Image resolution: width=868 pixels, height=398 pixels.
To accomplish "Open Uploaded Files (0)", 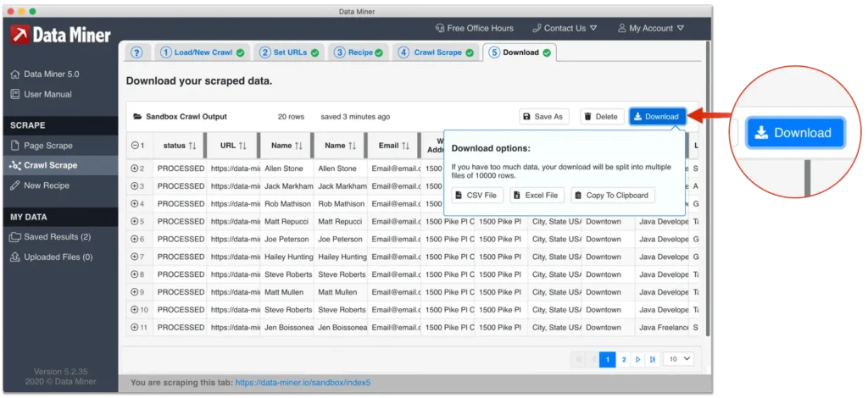I will [x=52, y=257].
